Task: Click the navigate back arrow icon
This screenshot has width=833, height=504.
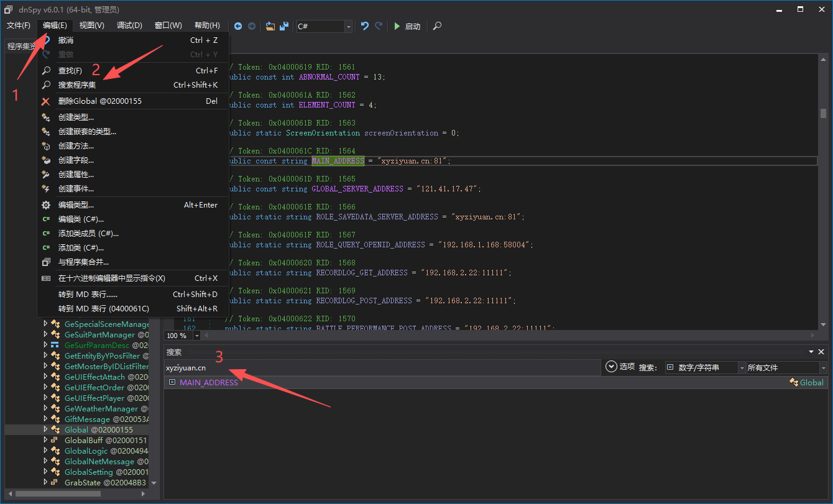Action: tap(238, 26)
